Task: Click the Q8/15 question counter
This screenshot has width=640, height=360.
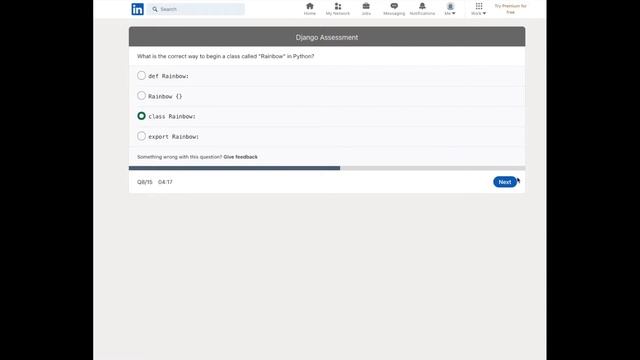Action: click(x=144, y=182)
